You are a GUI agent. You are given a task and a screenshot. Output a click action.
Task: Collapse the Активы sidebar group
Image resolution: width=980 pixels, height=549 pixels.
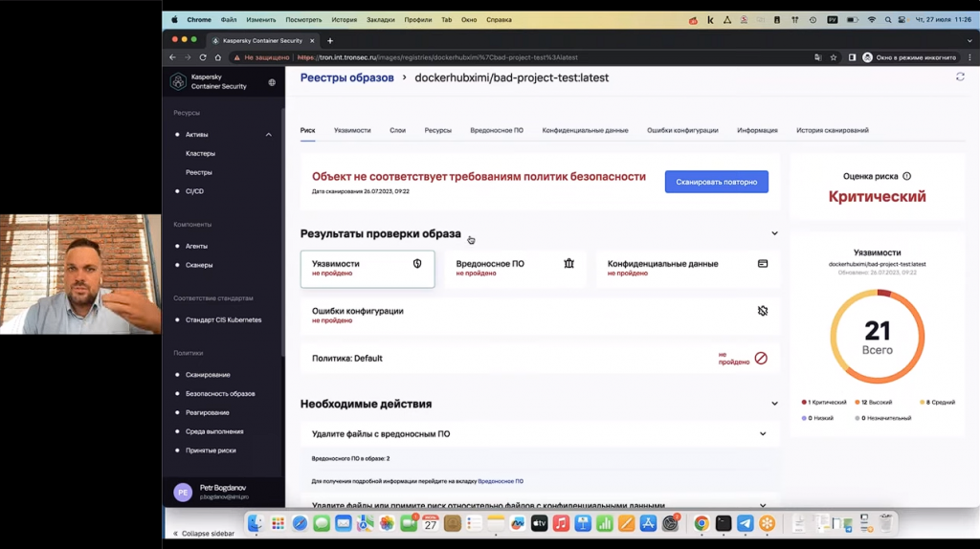[269, 134]
